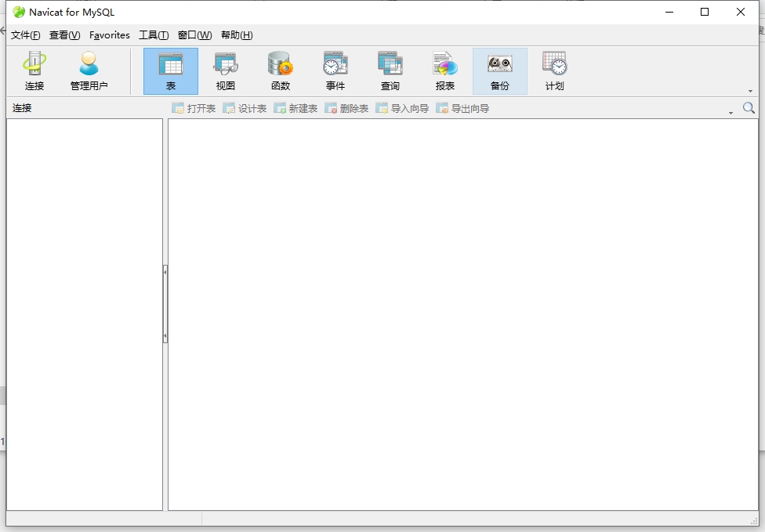Select the 计划 (Schedule) toolbar icon
Viewport: 765px width, 532px height.
(x=555, y=71)
